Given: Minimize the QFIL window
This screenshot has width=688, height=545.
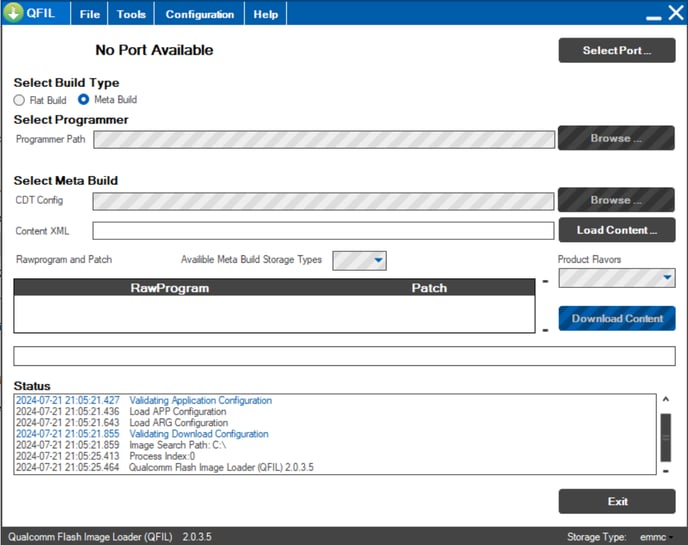Looking at the screenshot, I should click(x=653, y=18).
